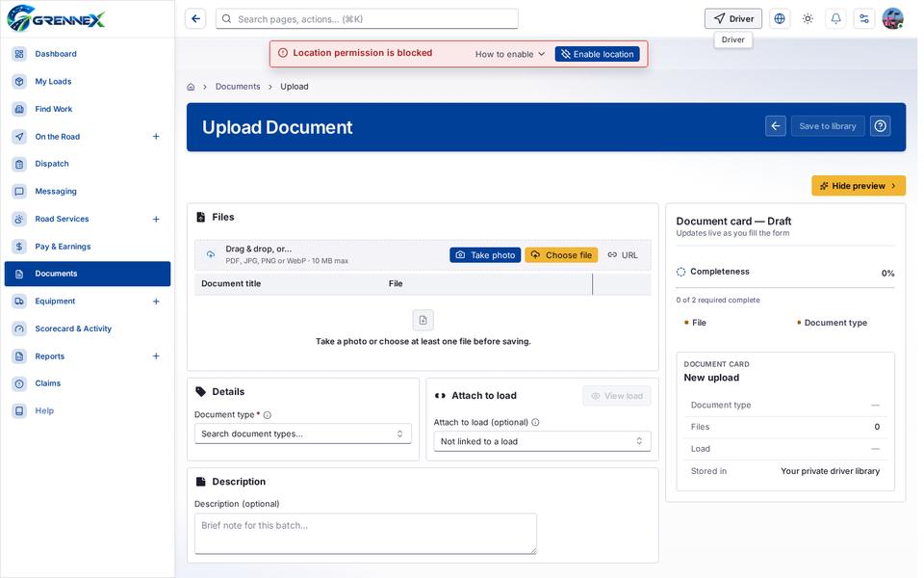Focus the search pages and actions field
924x578 pixels.
coord(367,19)
